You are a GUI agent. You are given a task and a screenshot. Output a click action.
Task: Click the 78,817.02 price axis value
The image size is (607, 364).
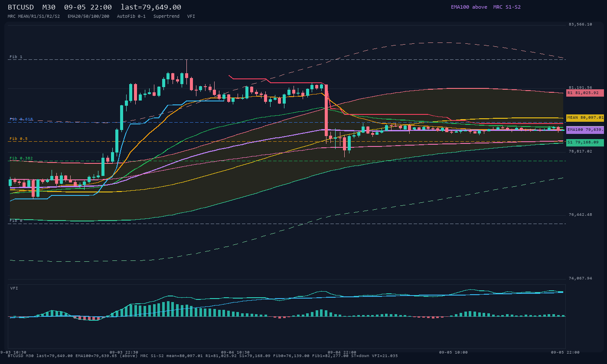pyautogui.click(x=581, y=151)
